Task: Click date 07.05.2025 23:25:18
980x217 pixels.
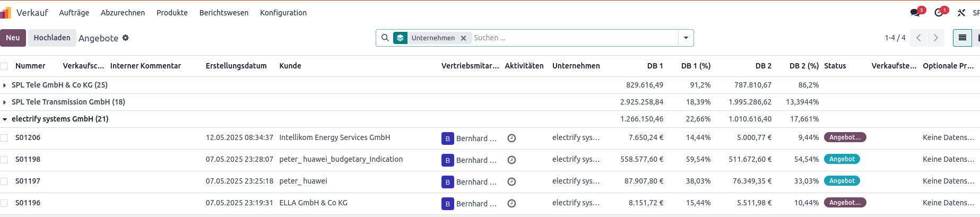Action: pos(239,181)
